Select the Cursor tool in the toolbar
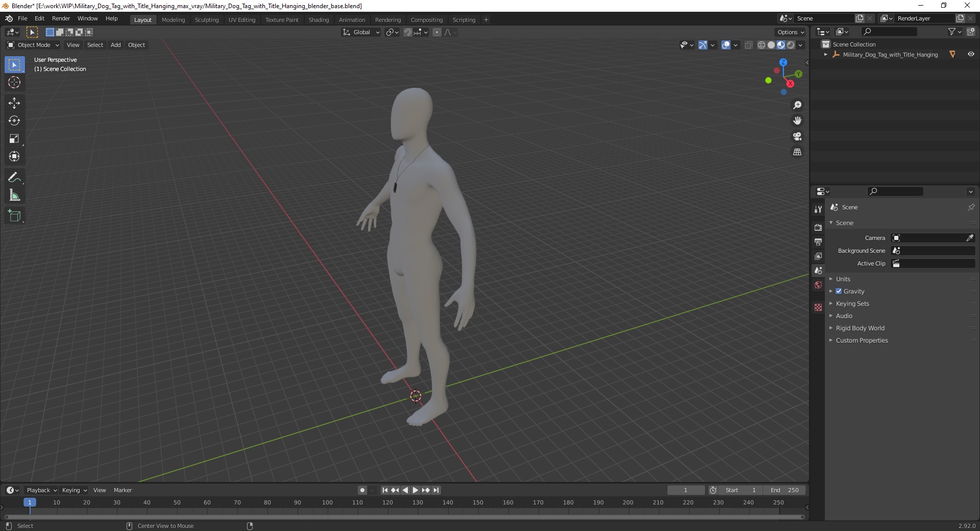Image resolution: width=980 pixels, height=531 pixels. point(14,82)
